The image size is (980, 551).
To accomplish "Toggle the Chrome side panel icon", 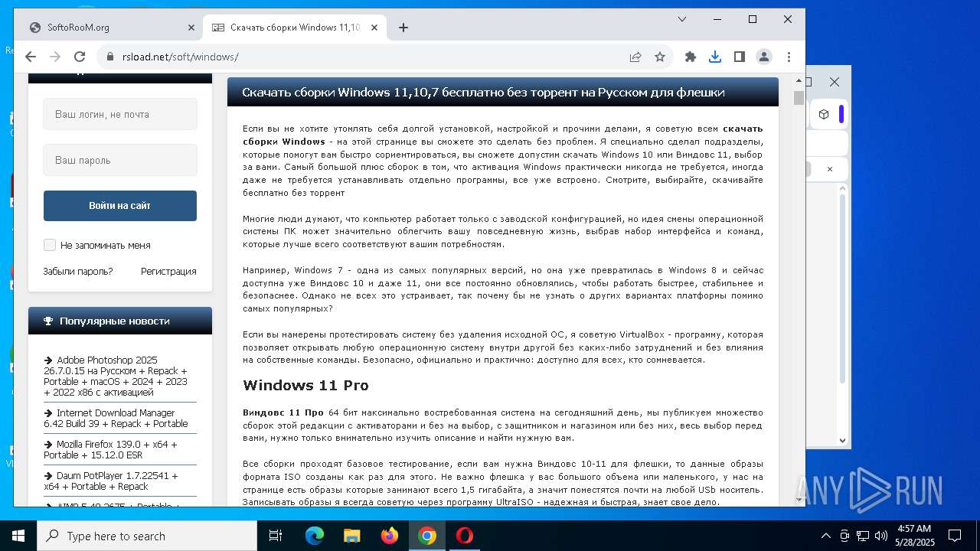I will coord(740,57).
